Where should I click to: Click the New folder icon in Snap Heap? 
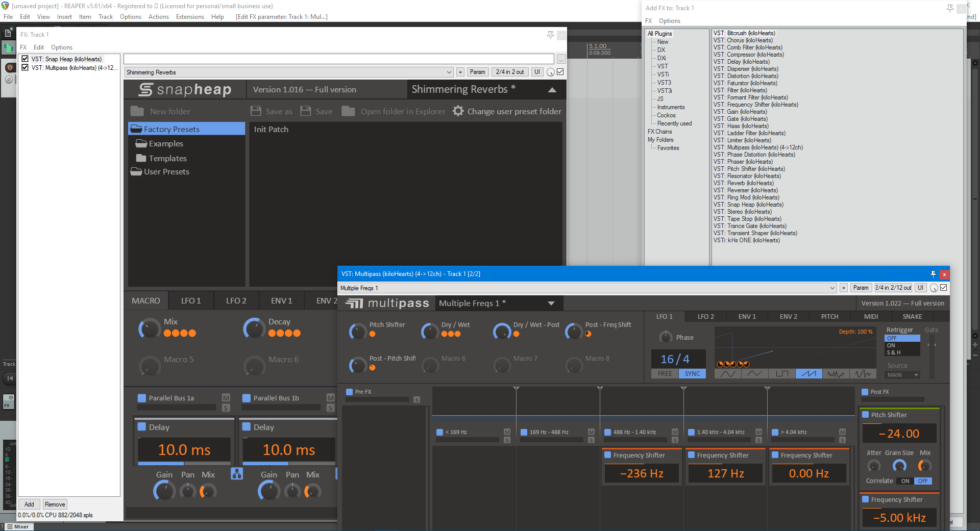point(137,111)
